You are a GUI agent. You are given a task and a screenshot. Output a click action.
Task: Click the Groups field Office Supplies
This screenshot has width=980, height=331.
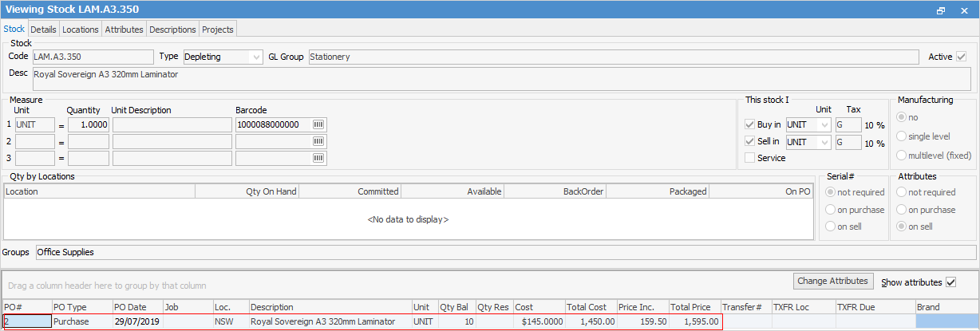coord(506,252)
